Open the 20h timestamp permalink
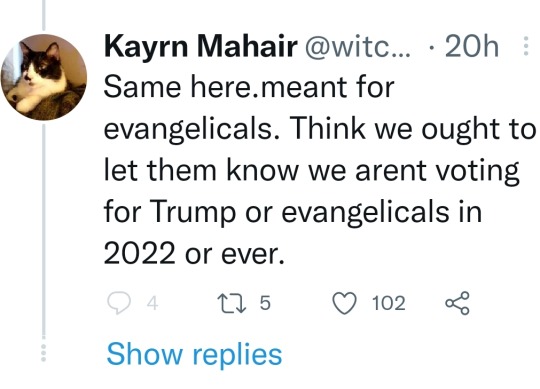 point(471,46)
